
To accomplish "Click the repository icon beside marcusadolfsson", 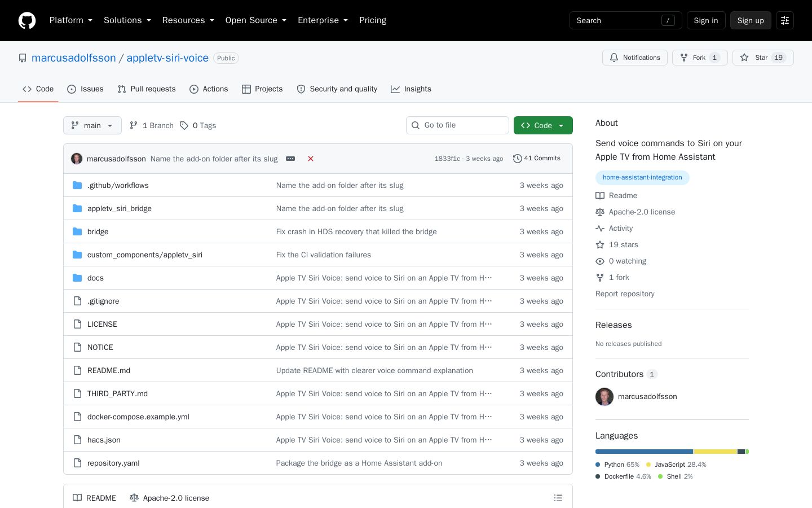I will pos(23,58).
